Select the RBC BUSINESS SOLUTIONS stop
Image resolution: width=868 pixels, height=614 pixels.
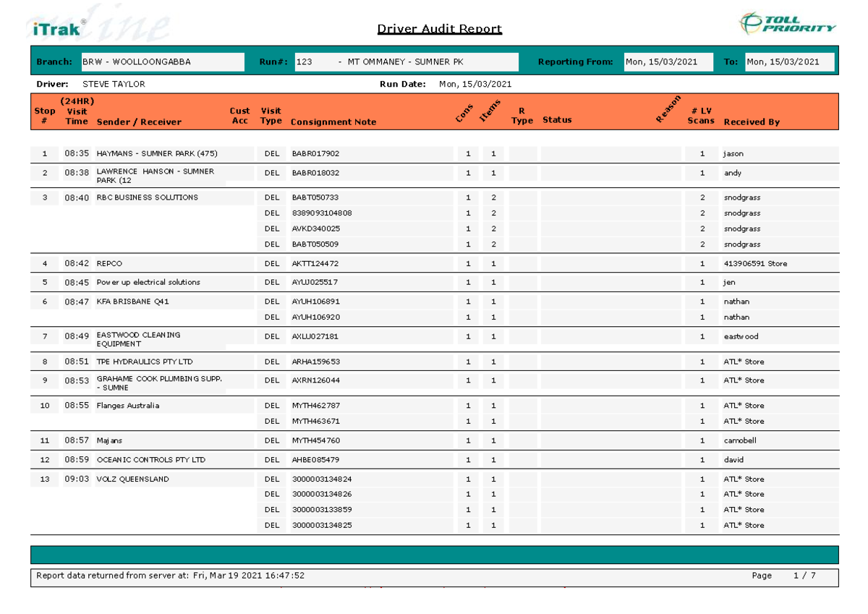pos(147,197)
